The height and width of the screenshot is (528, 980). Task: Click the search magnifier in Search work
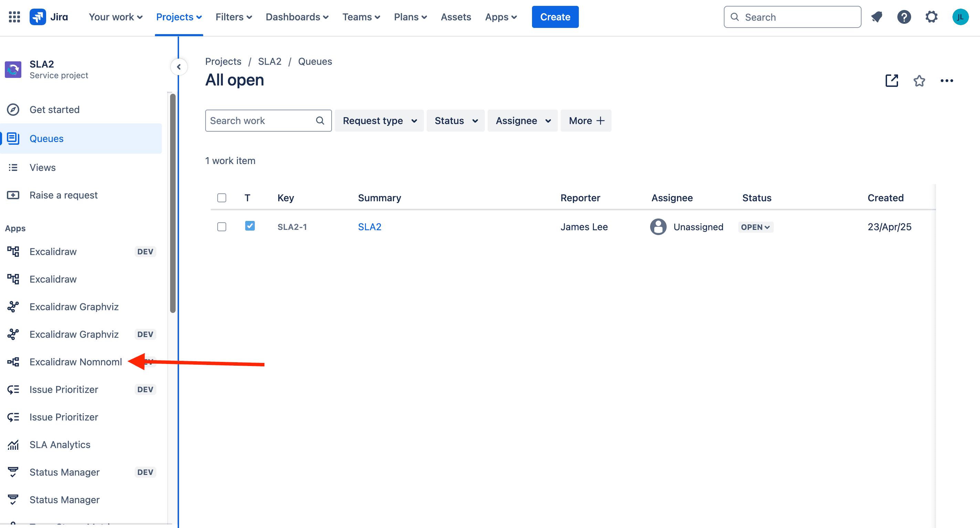click(x=320, y=121)
